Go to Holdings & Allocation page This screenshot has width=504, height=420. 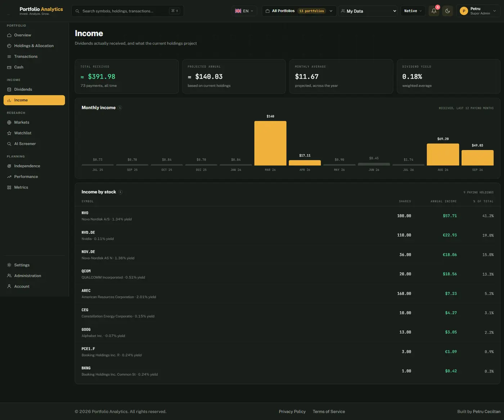(34, 46)
